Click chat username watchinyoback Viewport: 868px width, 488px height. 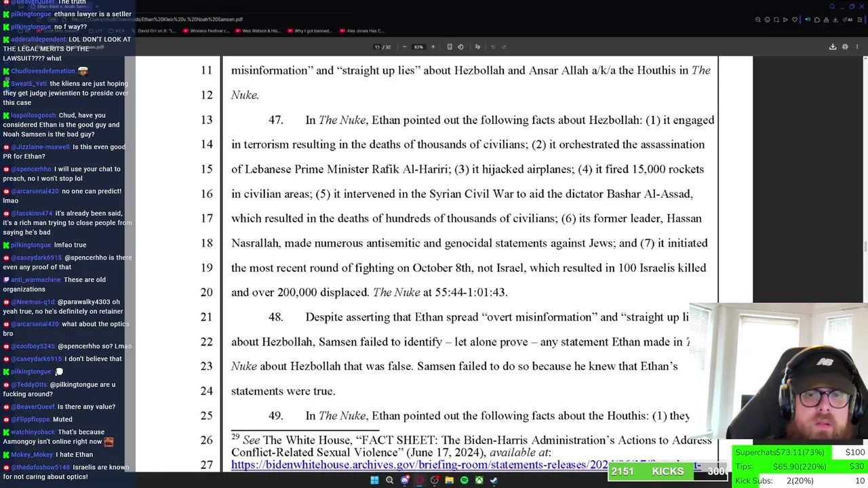[33, 432]
